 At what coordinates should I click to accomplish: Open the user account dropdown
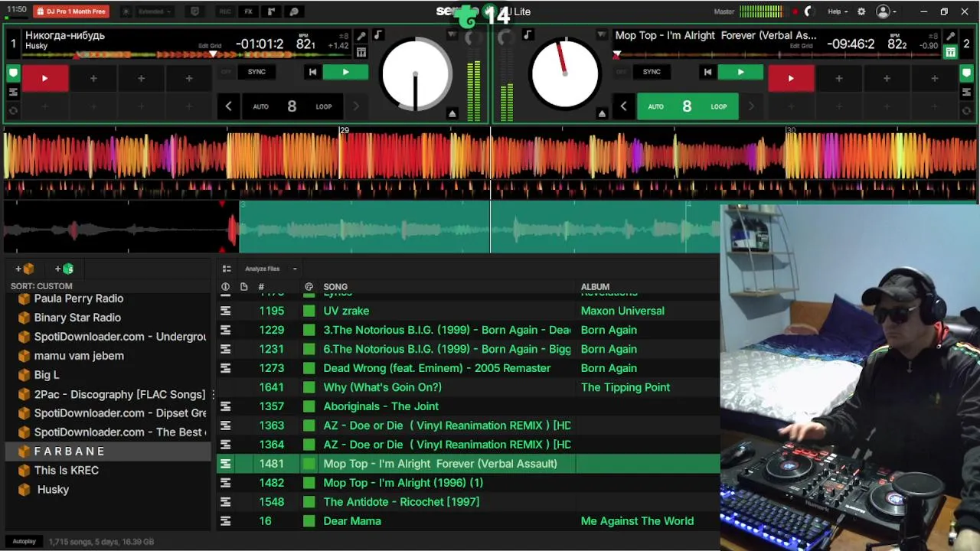pyautogui.click(x=886, y=11)
